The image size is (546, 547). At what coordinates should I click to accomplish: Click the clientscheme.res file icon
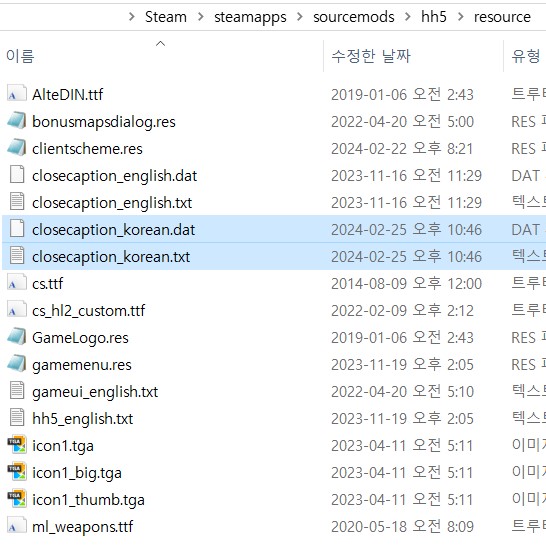(16, 148)
